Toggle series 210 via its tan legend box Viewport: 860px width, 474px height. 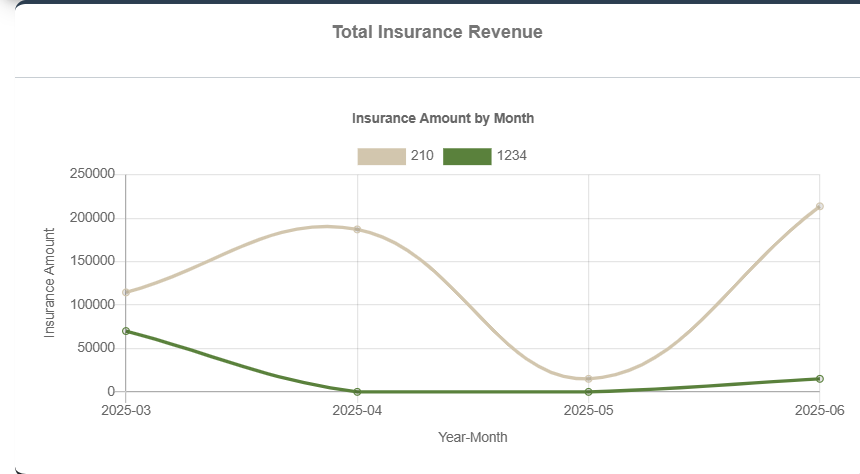(x=381, y=156)
